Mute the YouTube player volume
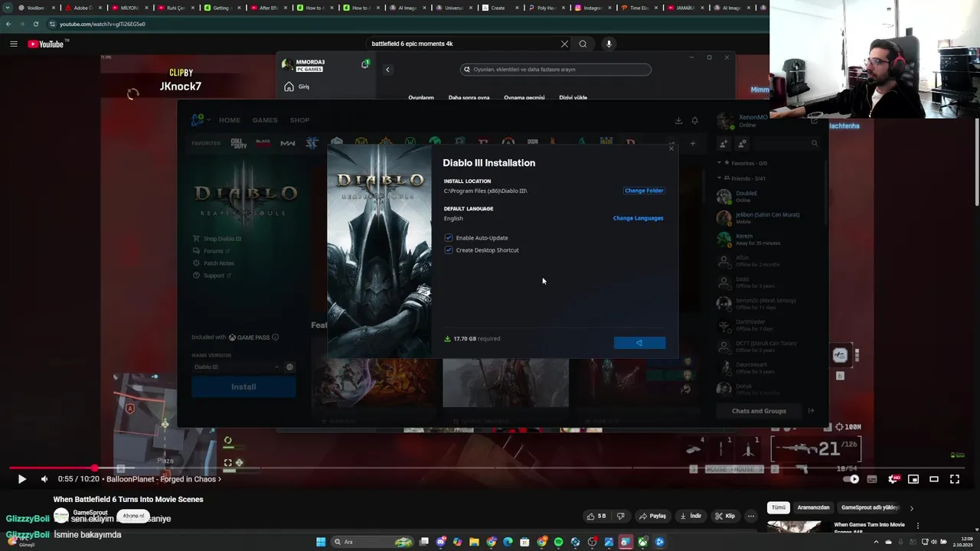The height and width of the screenshot is (551, 980). (44, 479)
